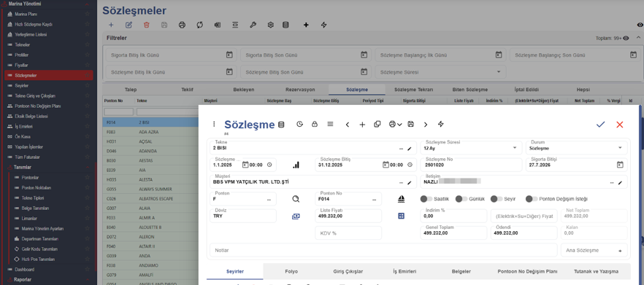Click the refresh arrows icon in Sözleşmeler toolbar
Image resolution: width=644 pixels, height=285 pixels.
click(x=199, y=25)
